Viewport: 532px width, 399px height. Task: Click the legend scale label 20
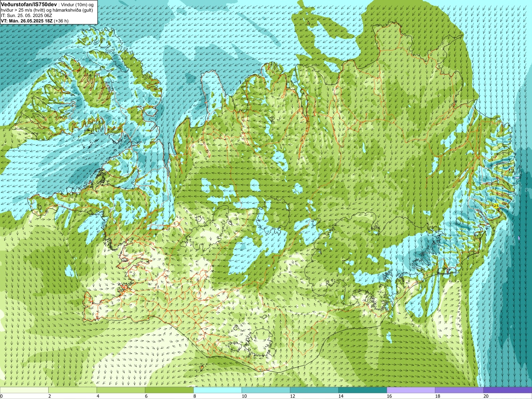(486, 396)
